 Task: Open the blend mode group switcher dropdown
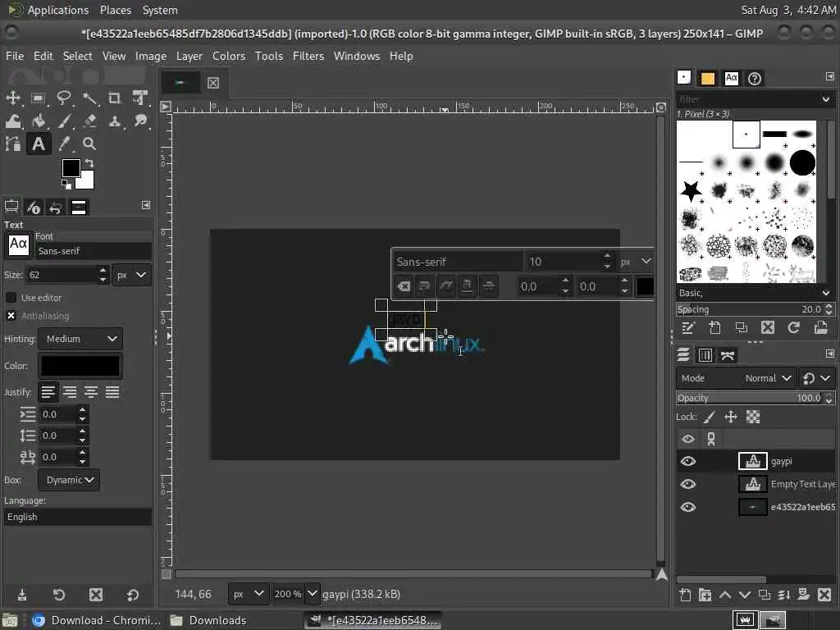point(816,378)
